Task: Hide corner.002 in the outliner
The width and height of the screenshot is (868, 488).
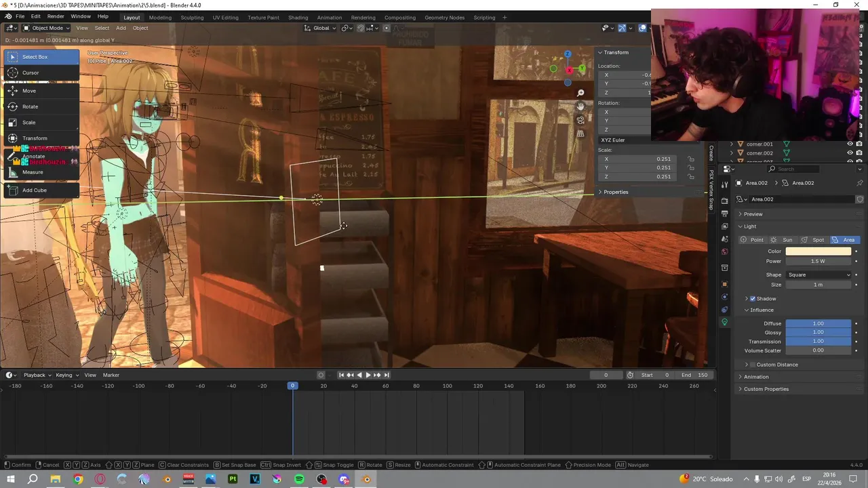Action: click(x=850, y=153)
